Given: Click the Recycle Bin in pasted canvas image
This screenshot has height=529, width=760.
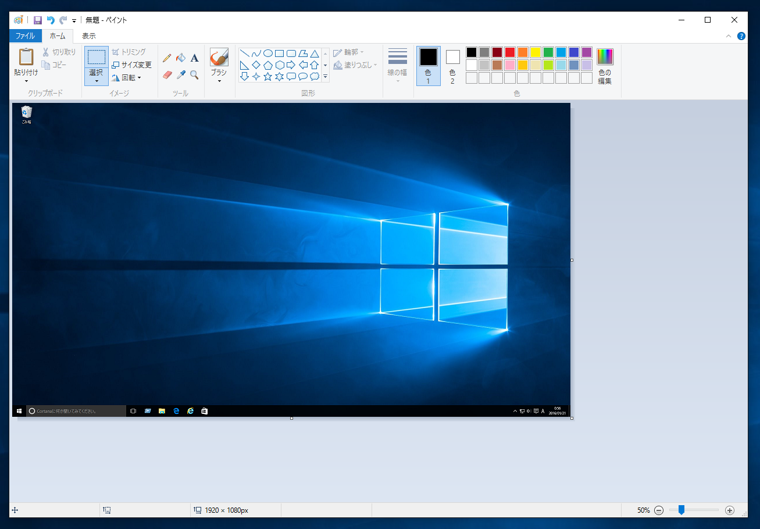Looking at the screenshot, I should click(x=27, y=115).
